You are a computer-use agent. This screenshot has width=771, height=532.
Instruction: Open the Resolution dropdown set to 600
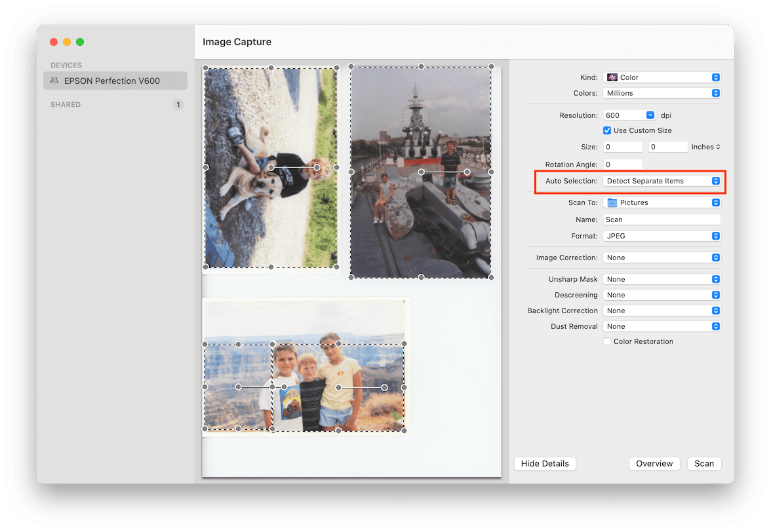click(x=649, y=115)
